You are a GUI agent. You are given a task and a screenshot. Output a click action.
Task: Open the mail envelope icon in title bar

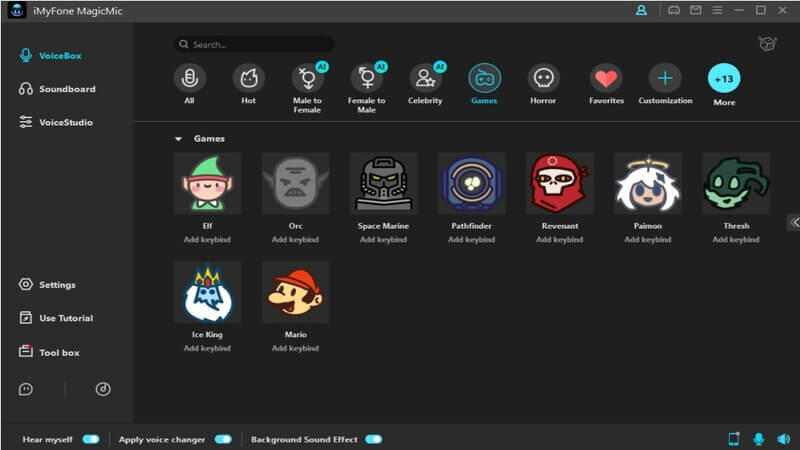[x=695, y=10]
